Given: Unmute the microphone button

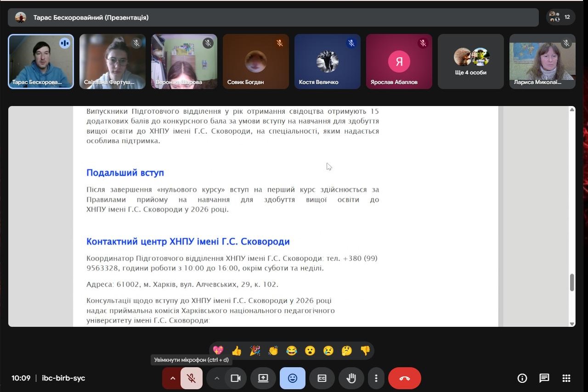Looking at the screenshot, I should [x=192, y=378].
